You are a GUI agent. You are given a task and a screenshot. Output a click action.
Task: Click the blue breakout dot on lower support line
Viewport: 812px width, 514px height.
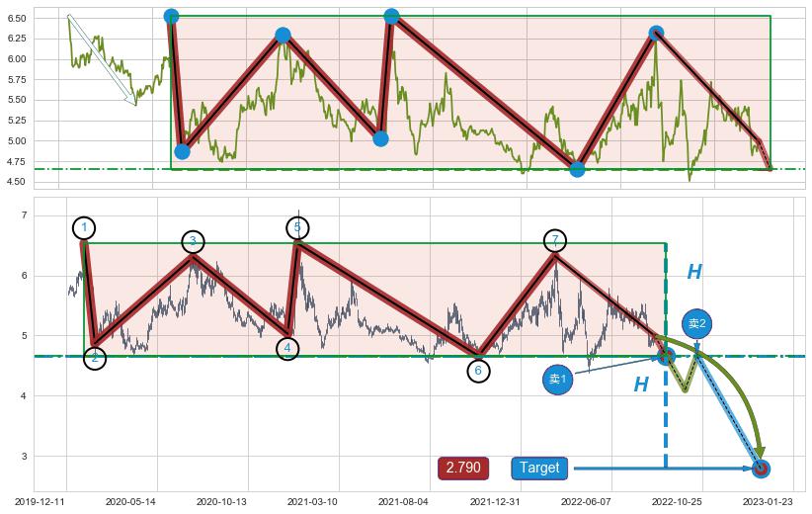point(666,355)
